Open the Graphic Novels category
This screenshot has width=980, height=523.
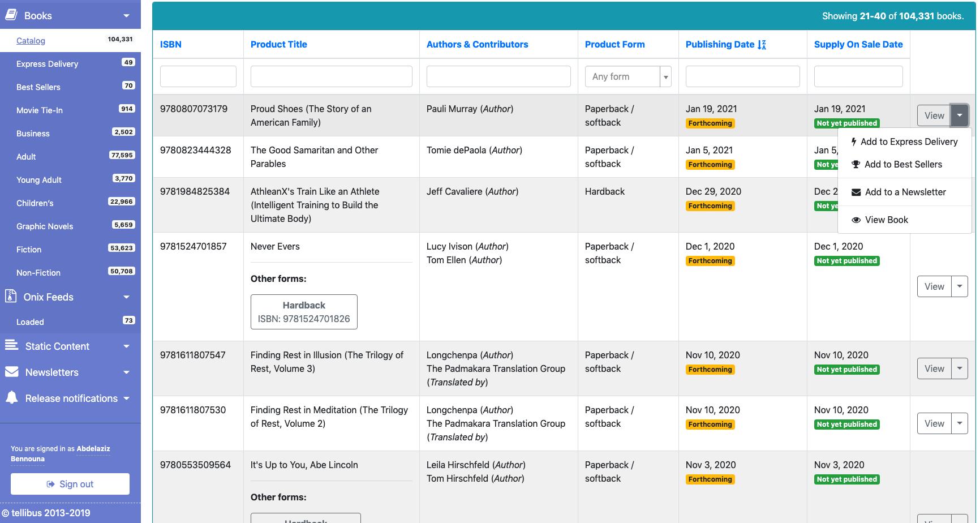coord(45,226)
